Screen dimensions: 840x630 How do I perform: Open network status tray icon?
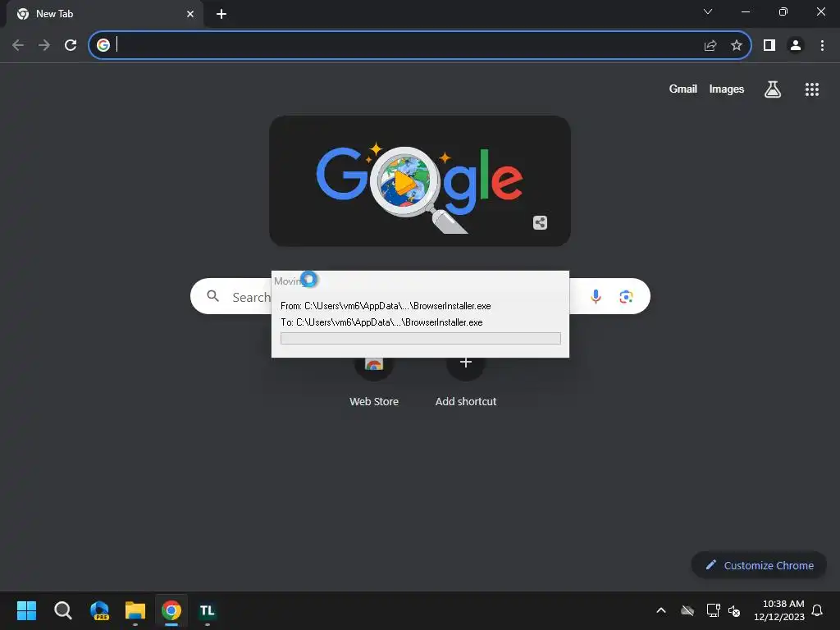(x=713, y=610)
